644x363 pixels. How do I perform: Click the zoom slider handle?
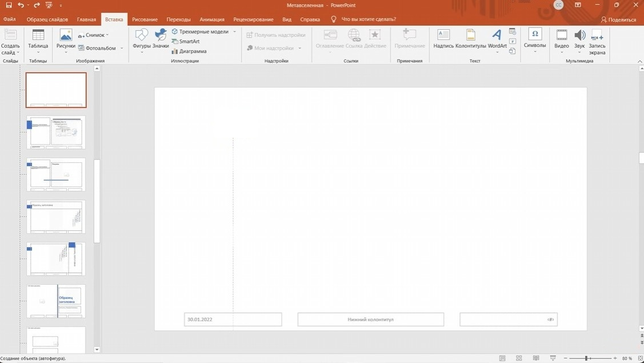586,358
